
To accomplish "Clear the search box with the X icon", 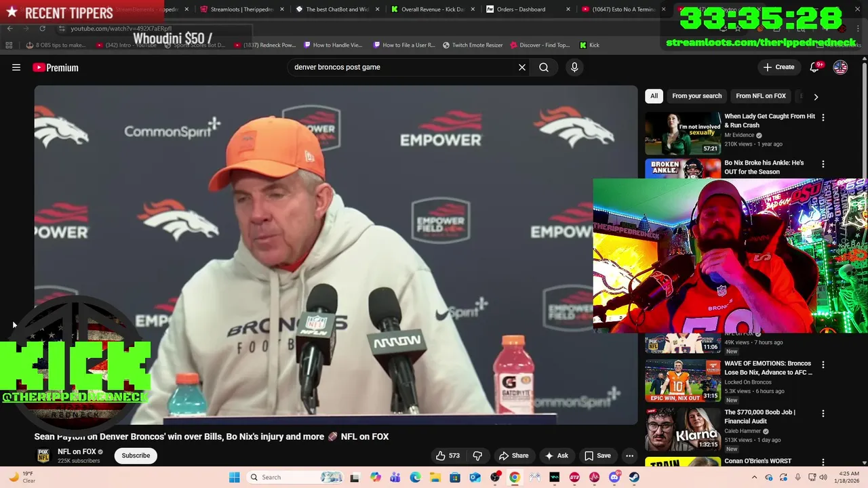I will point(522,67).
